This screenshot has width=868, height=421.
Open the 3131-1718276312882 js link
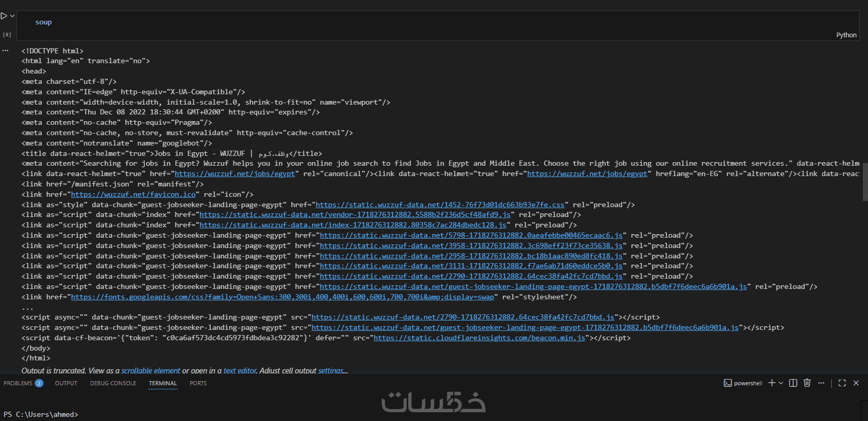[471, 266]
